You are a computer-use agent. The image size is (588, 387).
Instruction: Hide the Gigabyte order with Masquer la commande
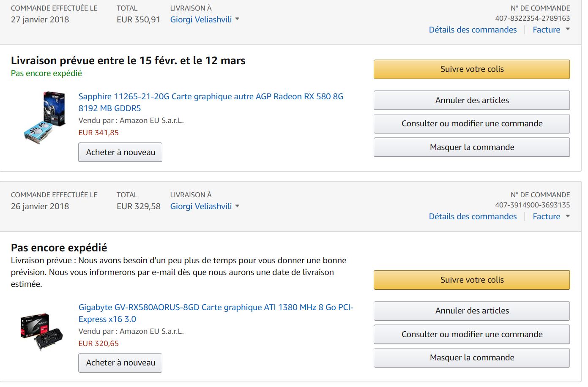click(x=472, y=358)
